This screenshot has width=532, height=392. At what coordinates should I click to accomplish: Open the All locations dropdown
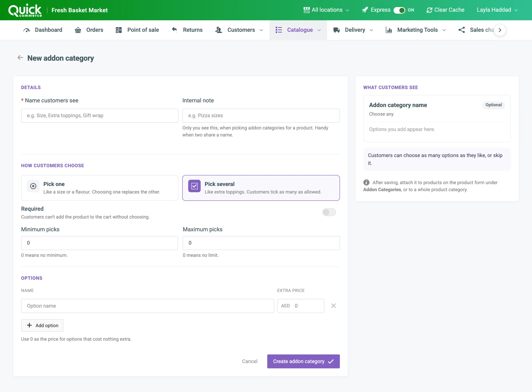(326, 10)
